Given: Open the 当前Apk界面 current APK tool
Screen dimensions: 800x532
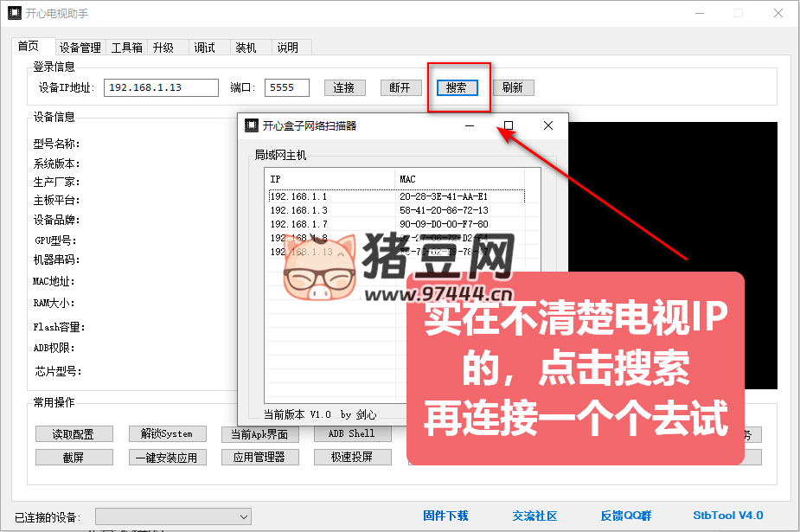Looking at the screenshot, I should (259, 433).
